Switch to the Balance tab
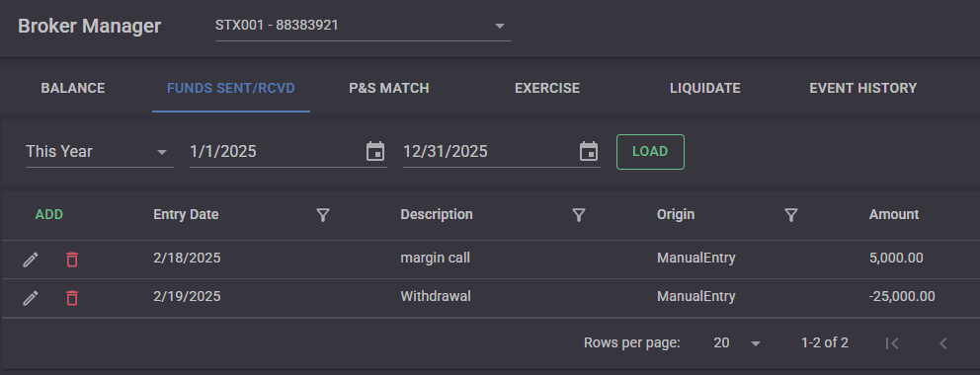 click(73, 89)
